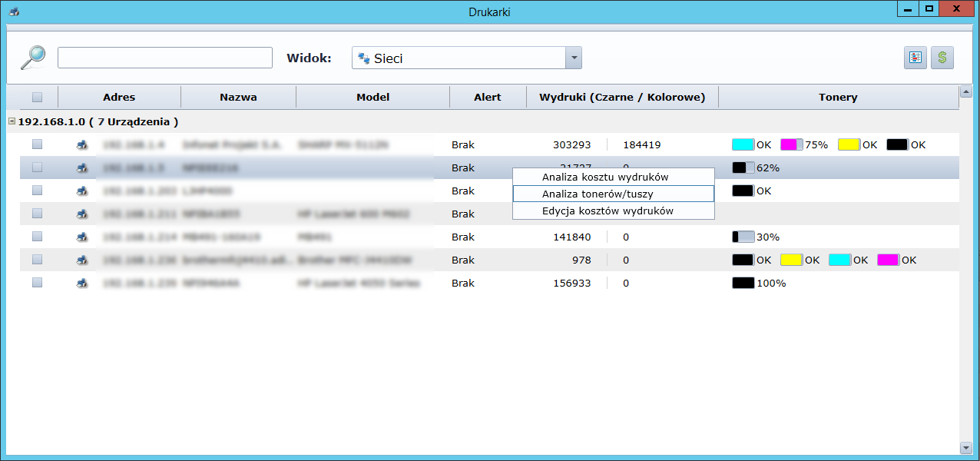Check the box for the 303293 prints row

click(38, 144)
